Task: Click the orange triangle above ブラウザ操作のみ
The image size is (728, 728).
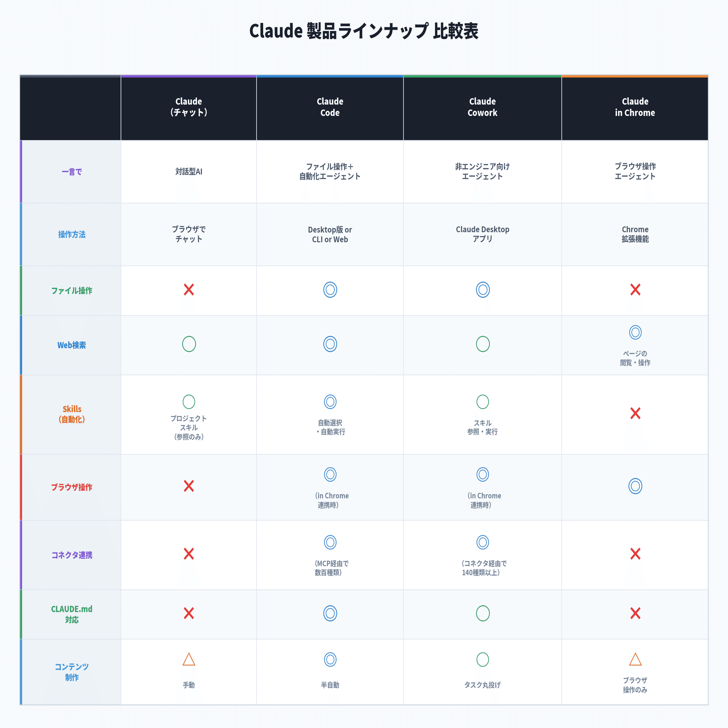Action: 635,660
